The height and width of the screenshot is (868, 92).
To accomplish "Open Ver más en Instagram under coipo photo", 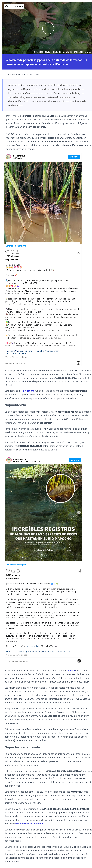I will point(15,246).
